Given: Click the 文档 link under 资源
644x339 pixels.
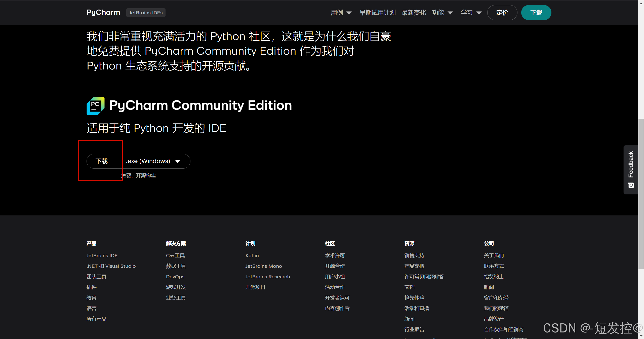Looking at the screenshot, I should (409, 287).
